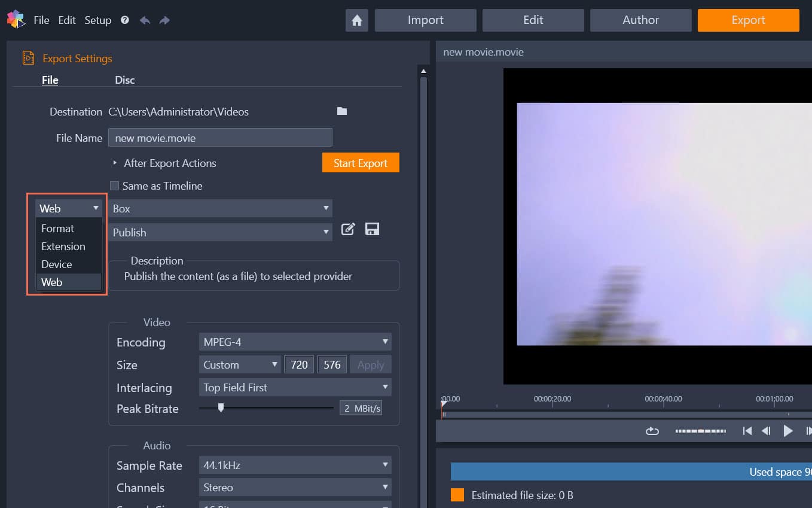Open the 44.1kHz sample rate dropdown
This screenshot has width=812, height=508.
[295, 465]
